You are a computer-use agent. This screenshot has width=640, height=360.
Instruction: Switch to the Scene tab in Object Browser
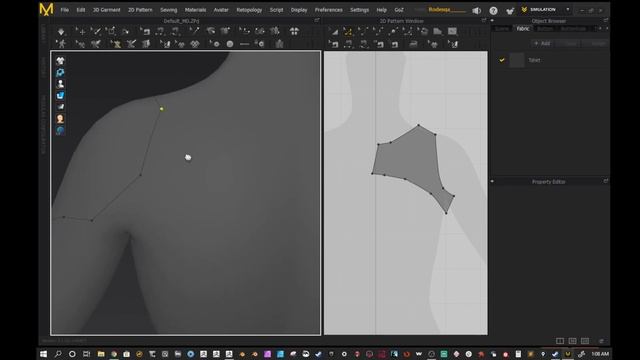coord(502,29)
